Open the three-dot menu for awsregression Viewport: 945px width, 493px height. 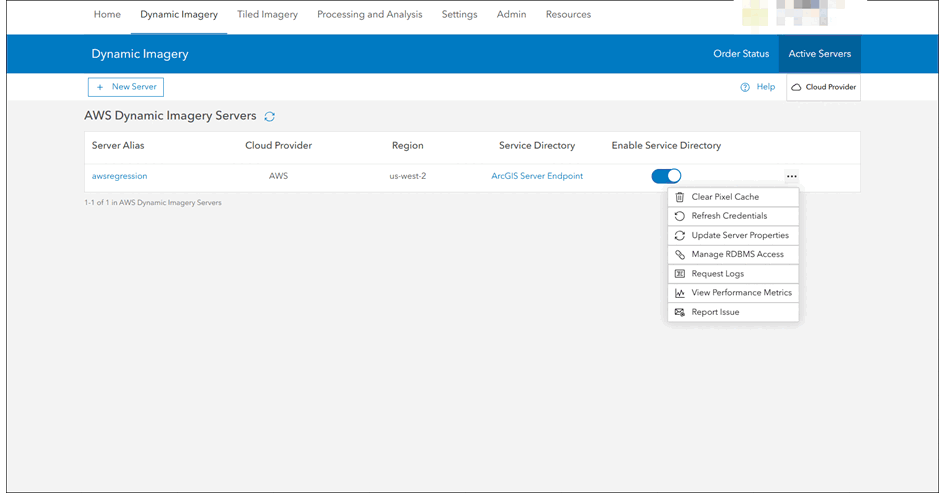tap(791, 177)
